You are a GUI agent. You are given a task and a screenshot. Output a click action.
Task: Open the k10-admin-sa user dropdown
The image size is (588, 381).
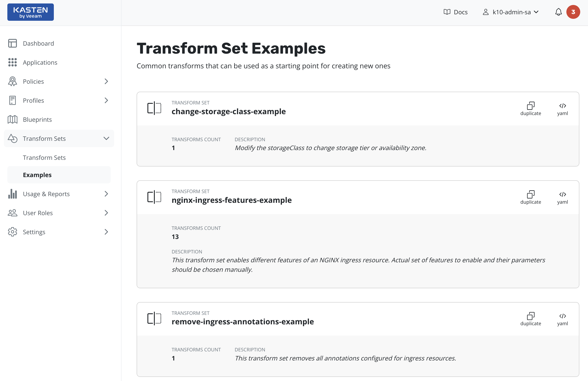point(511,12)
